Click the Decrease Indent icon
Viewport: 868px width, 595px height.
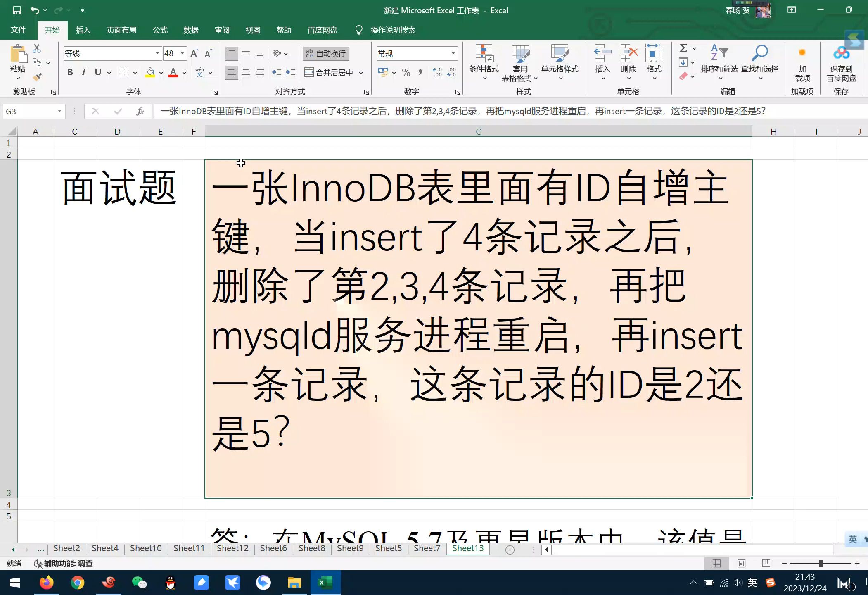(x=277, y=73)
